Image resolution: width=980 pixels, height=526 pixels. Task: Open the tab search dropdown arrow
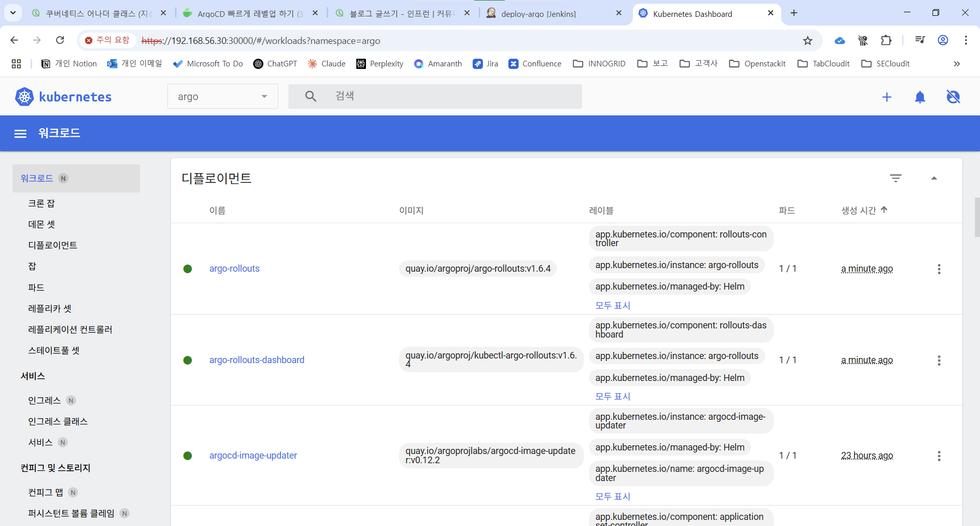click(13, 13)
